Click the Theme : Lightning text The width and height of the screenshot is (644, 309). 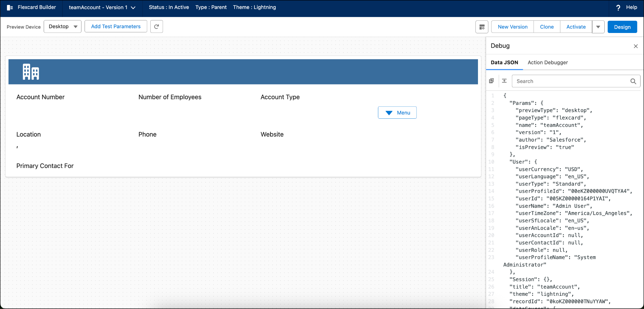tap(254, 7)
